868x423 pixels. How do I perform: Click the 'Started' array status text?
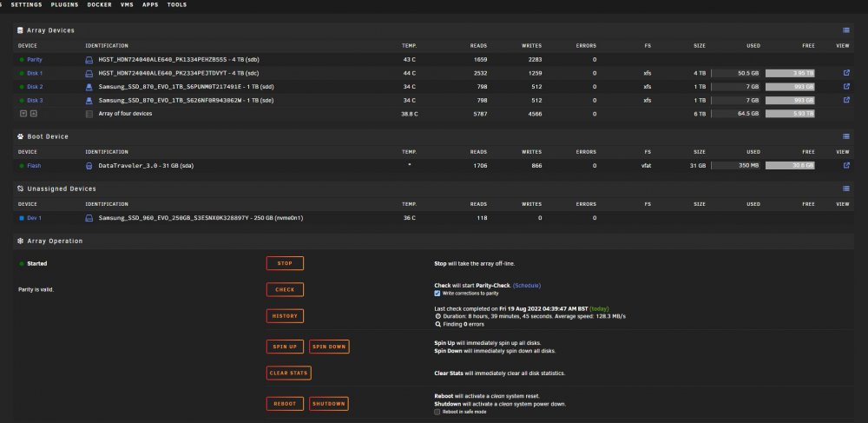[37, 263]
